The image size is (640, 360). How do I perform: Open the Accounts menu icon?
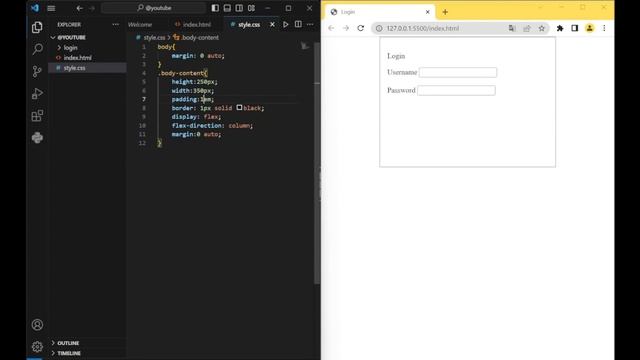click(37, 324)
